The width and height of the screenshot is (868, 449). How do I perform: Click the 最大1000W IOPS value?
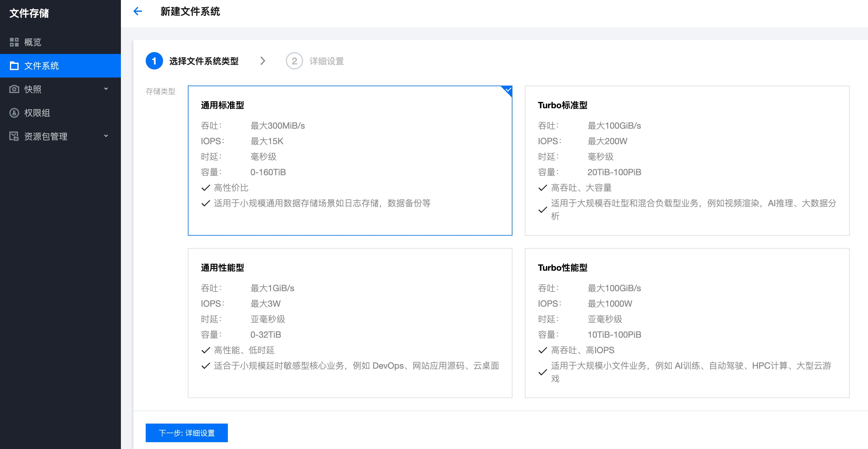pyautogui.click(x=610, y=304)
